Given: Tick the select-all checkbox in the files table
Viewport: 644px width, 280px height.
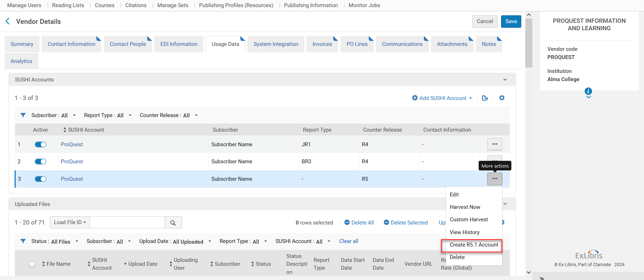Looking at the screenshot, I should click(32, 264).
